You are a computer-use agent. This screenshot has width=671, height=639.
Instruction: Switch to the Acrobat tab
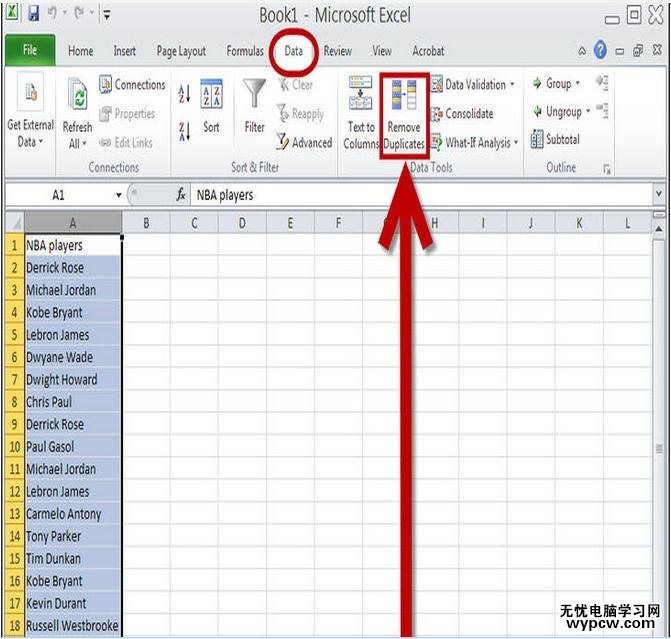pyautogui.click(x=428, y=51)
